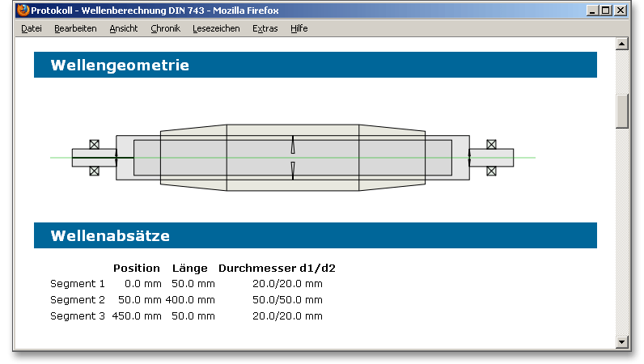Open the Ansicht menu
Viewport: 644px width, 364px height.
pyautogui.click(x=123, y=28)
